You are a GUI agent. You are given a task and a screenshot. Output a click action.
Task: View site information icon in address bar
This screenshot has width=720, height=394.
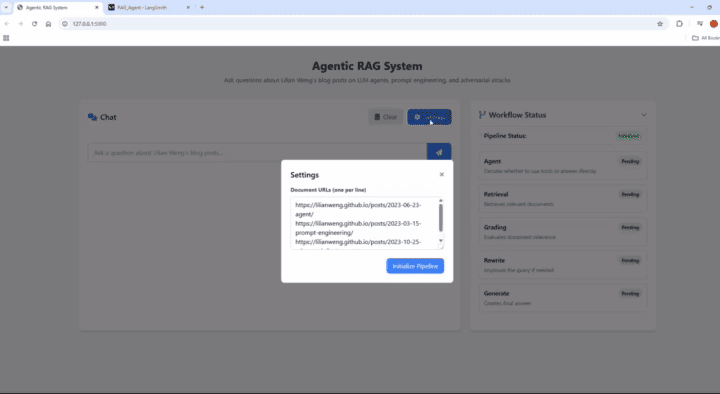click(x=65, y=24)
